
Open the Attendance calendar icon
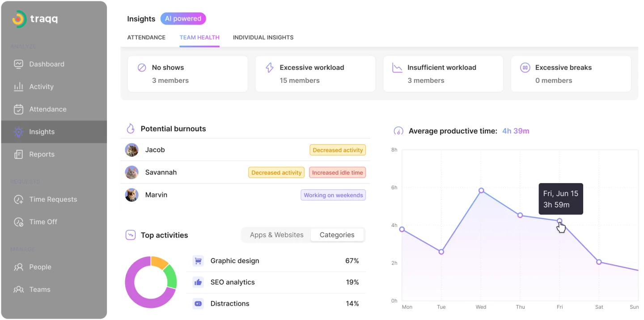tap(18, 109)
